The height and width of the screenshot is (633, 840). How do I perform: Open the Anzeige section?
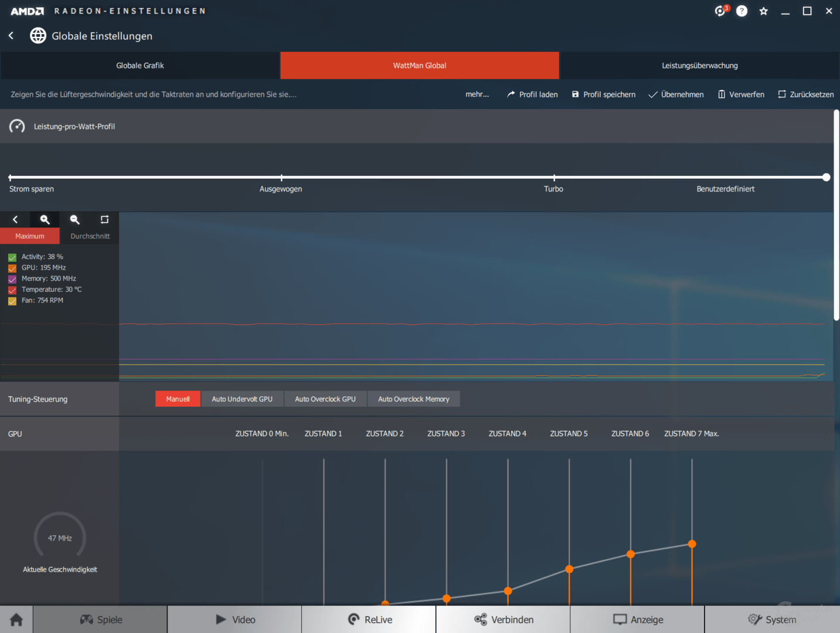[x=637, y=620]
